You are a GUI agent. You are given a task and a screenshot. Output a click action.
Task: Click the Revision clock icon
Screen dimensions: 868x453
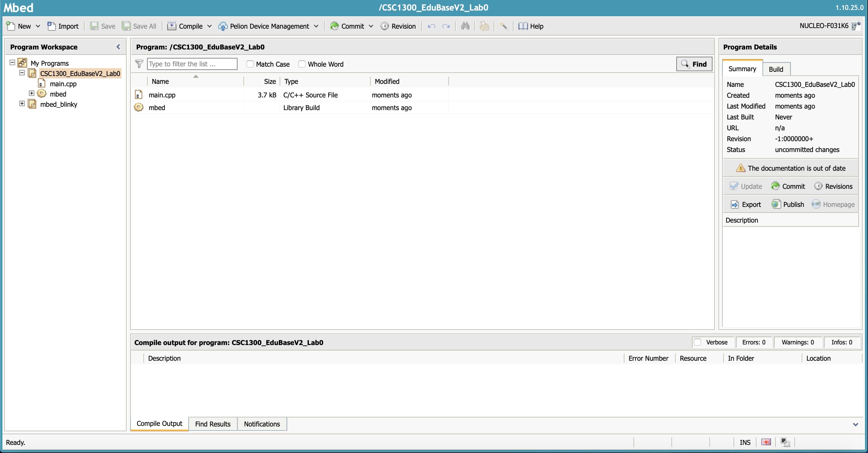pyautogui.click(x=385, y=26)
